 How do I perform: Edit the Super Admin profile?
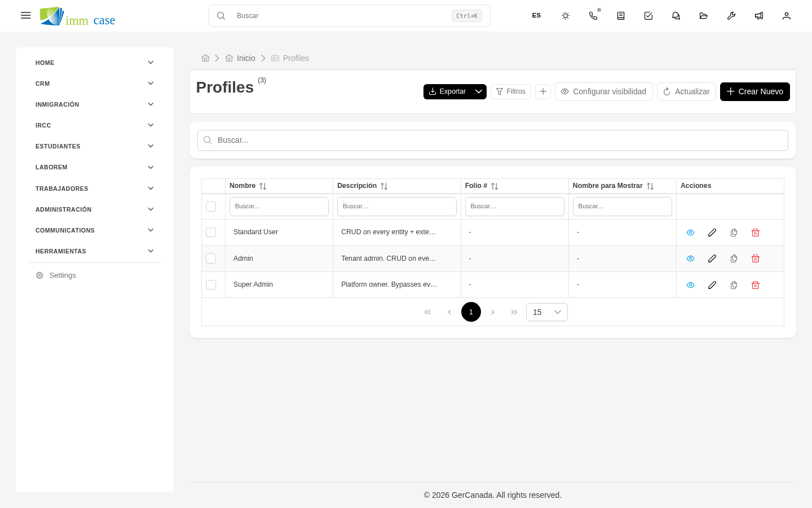712,285
